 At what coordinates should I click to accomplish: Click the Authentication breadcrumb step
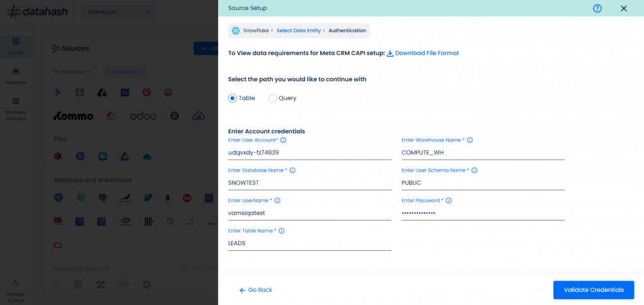[347, 30]
